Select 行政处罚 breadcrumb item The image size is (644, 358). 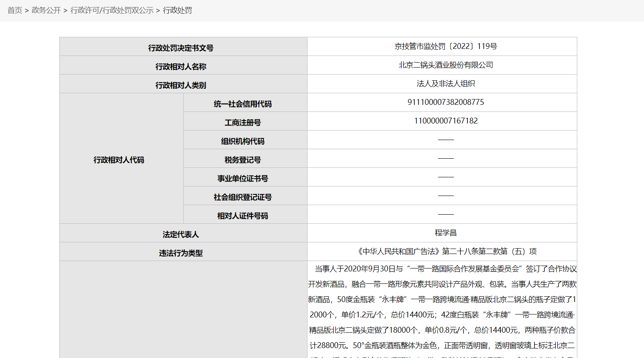177,10
